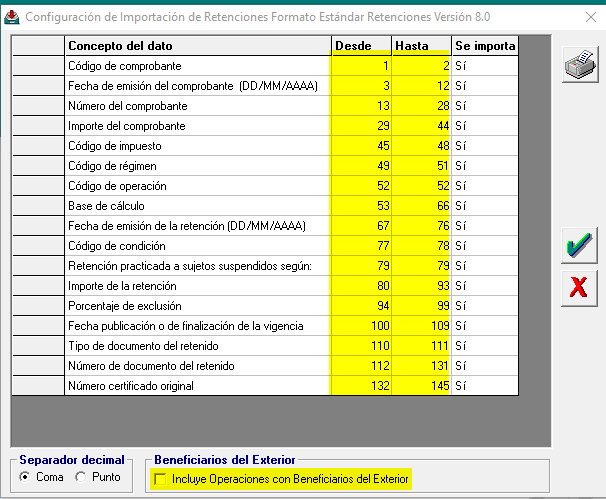This screenshot has width=606, height=499.
Task: Edit Hasta value 51 for Código de régimen
Action: tap(421, 166)
